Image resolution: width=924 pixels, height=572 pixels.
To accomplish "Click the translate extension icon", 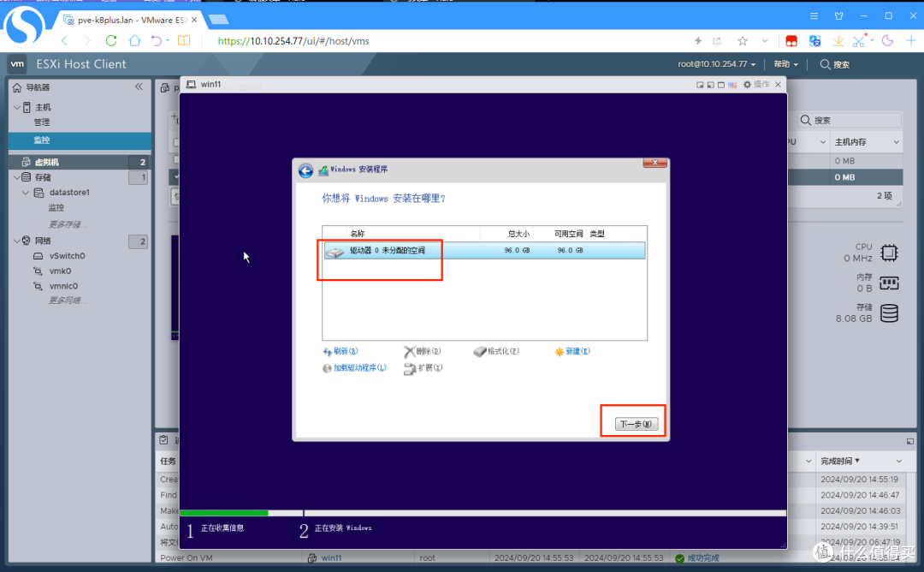I will pyautogui.click(x=815, y=41).
